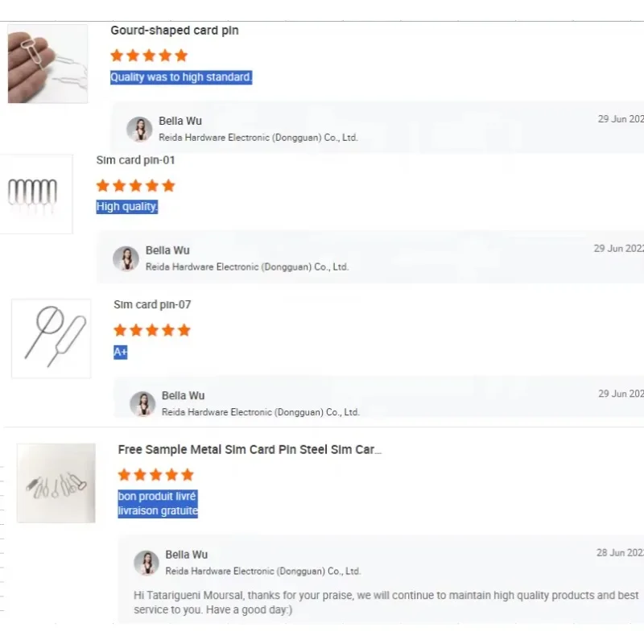This screenshot has height=644, width=644.
Task: Click Bella Wu's avatar under Gourd-shaped pin review
Action: 139,129
